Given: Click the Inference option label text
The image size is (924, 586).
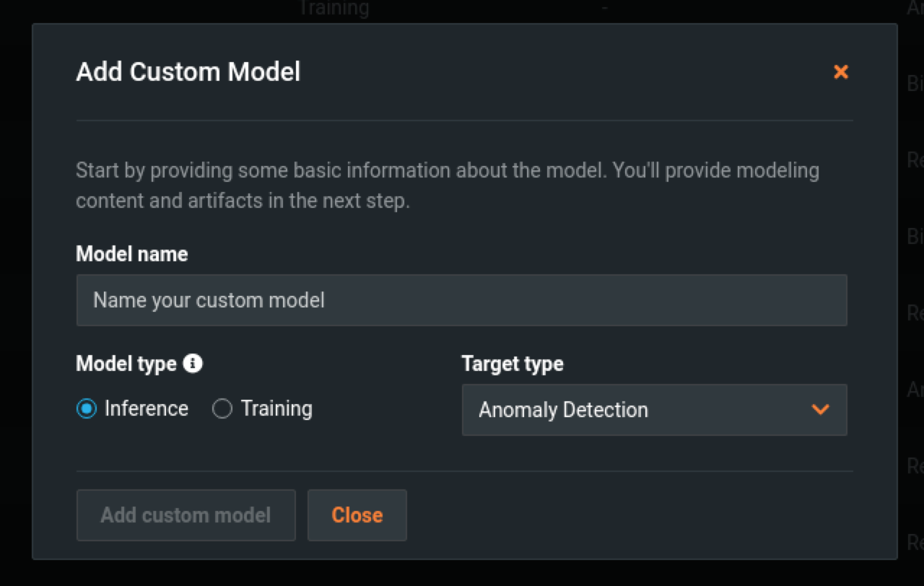Looking at the screenshot, I should point(147,408).
